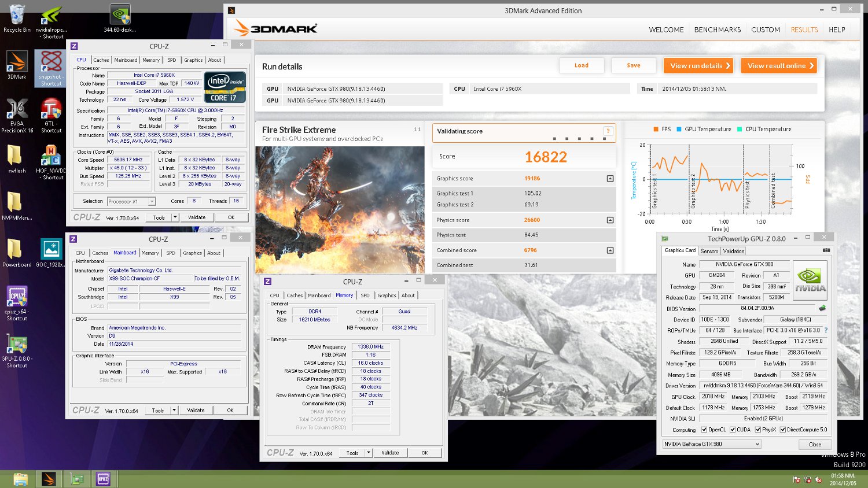Click Validate in the CPU-Z Memory window
This screenshot has width=868, height=488.
390,453
